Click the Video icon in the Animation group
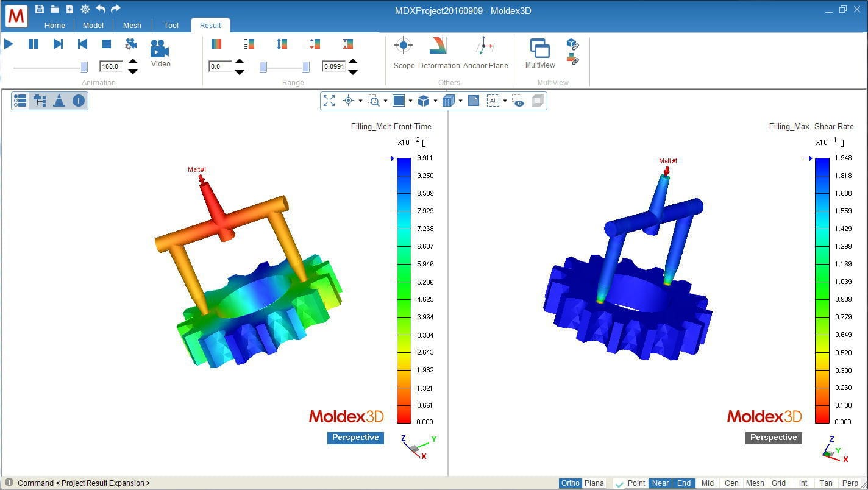Image resolution: width=868 pixels, height=490 pixels. [159, 50]
